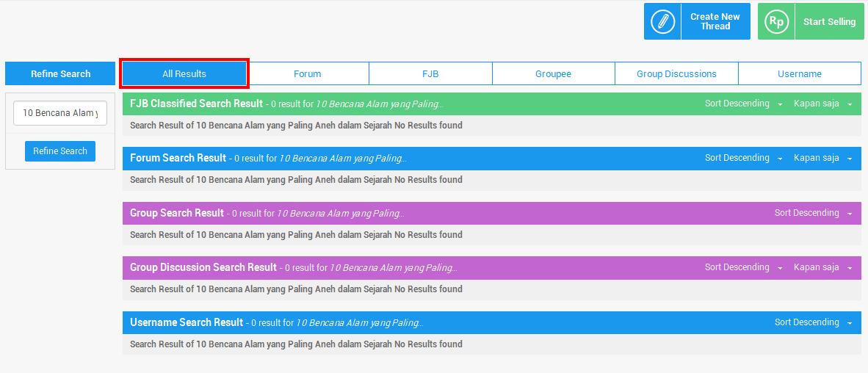Open the Group Discussions tab
This screenshot has height=373, width=868.
tap(676, 73)
